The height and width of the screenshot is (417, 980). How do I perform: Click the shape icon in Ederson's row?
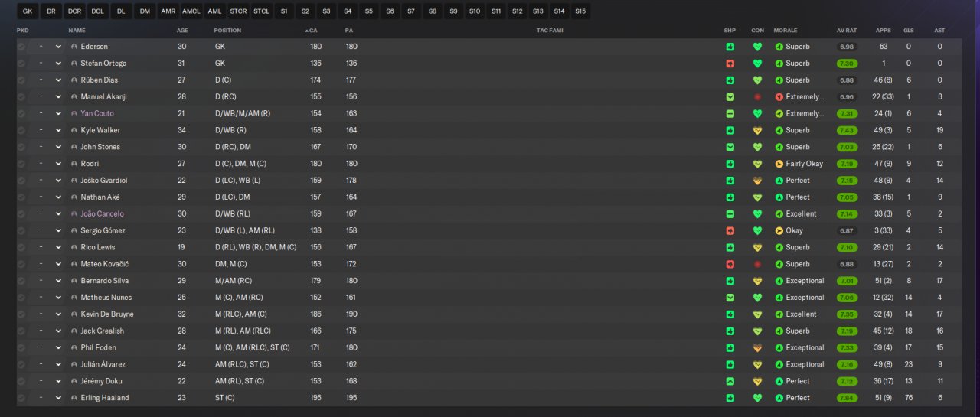click(x=730, y=47)
